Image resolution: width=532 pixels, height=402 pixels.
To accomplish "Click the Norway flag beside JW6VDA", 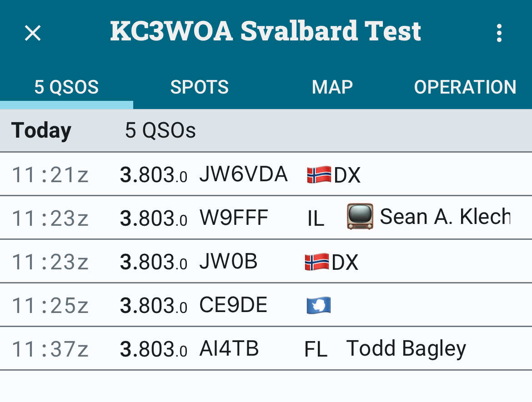I will (319, 175).
